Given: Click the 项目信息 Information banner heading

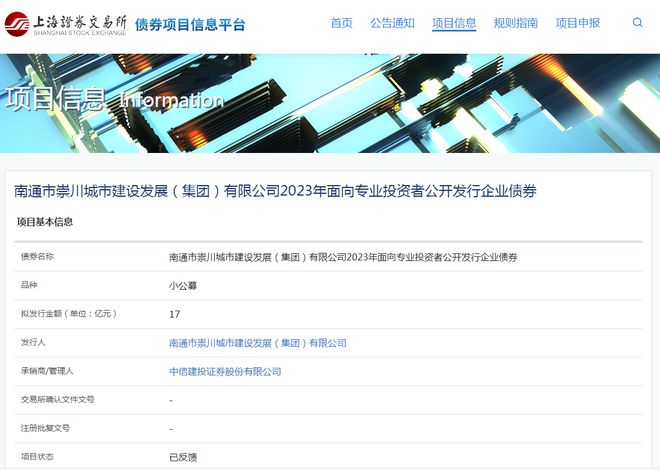Looking at the screenshot, I should [x=114, y=100].
